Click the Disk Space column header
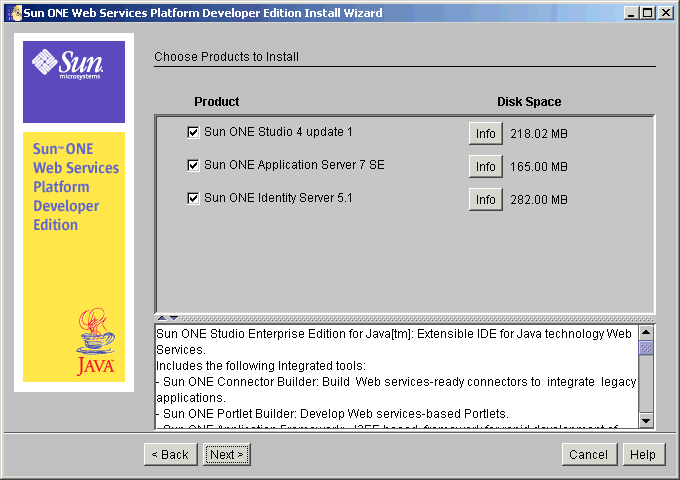Viewport: 680px width, 480px height. pyautogui.click(x=529, y=101)
